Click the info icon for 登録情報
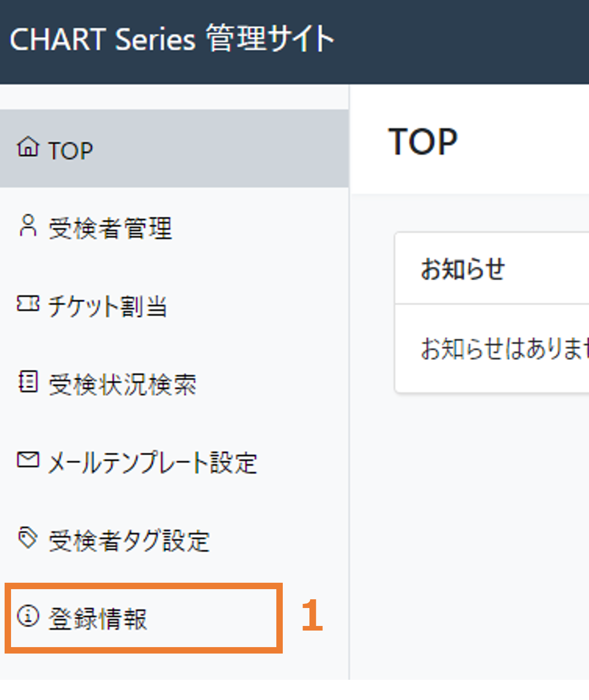 [x=28, y=615]
